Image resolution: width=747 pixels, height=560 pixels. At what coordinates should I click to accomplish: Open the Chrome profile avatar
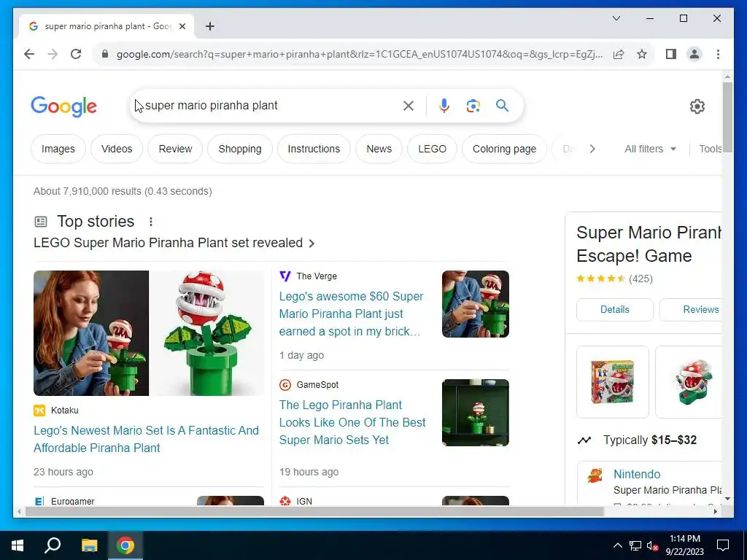(x=694, y=54)
